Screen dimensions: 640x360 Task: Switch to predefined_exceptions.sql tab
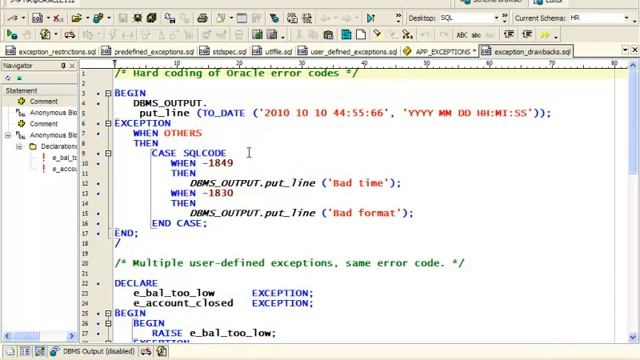tap(148, 51)
